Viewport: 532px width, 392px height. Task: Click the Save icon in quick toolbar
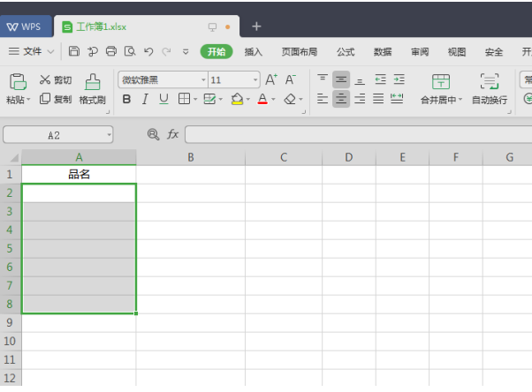74,51
